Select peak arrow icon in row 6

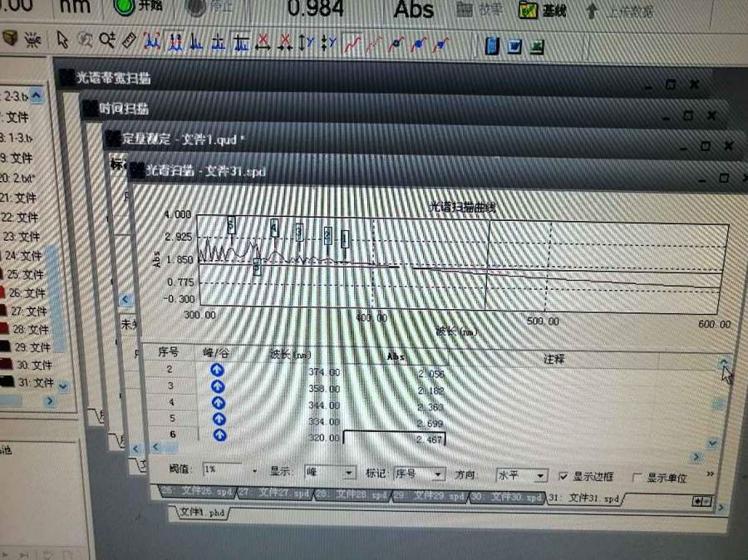pos(219,435)
